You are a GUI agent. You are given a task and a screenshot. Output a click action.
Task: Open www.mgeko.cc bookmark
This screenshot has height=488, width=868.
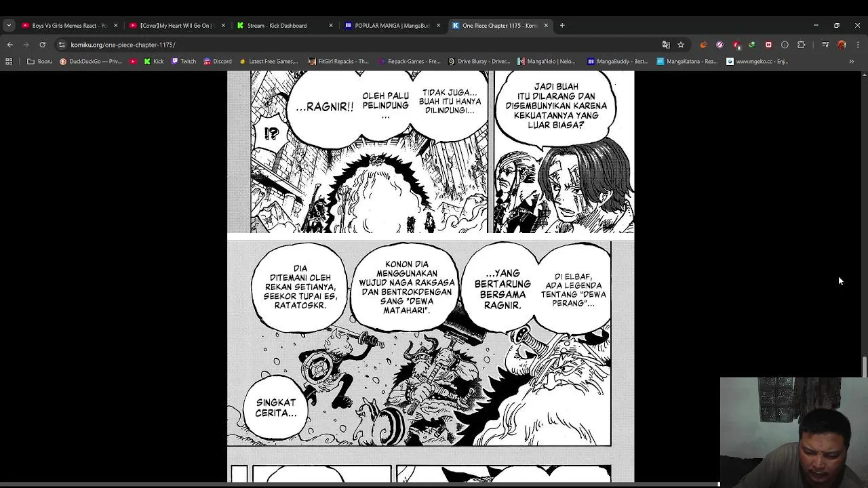point(757,61)
